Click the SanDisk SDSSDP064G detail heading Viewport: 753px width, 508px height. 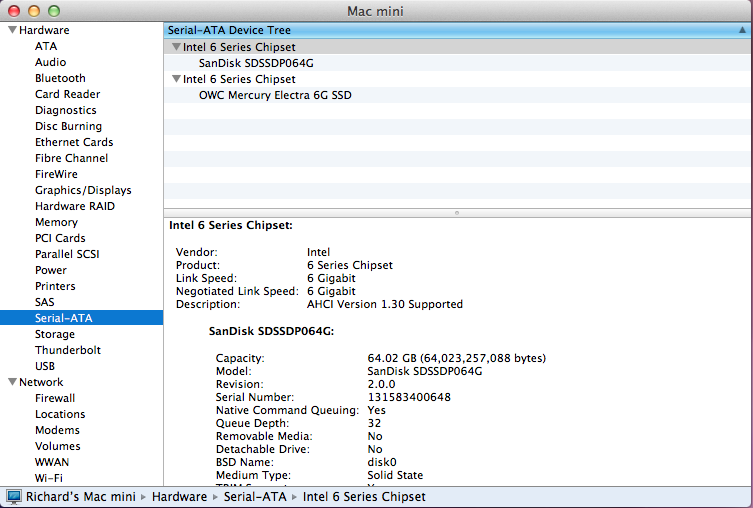pyautogui.click(x=271, y=331)
